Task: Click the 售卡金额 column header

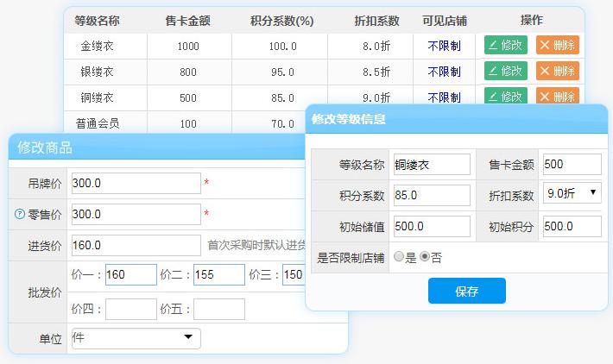Action: [x=188, y=21]
